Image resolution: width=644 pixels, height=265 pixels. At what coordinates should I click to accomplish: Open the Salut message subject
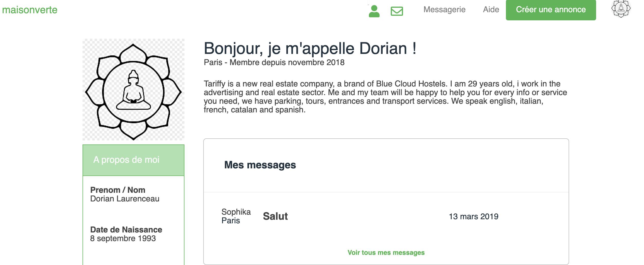pos(275,216)
